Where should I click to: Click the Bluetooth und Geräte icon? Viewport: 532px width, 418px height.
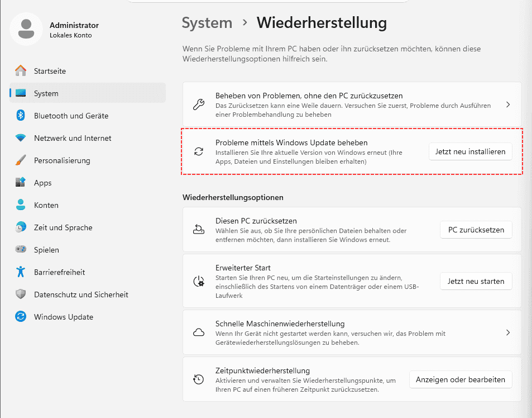pos(21,116)
